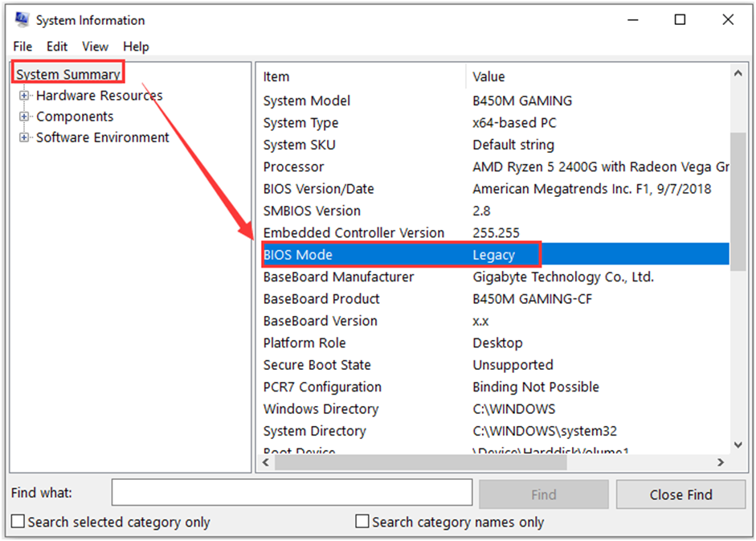Select the Hardware Resources tree label
This screenshot has width=756, height=541.
(100, 96)
